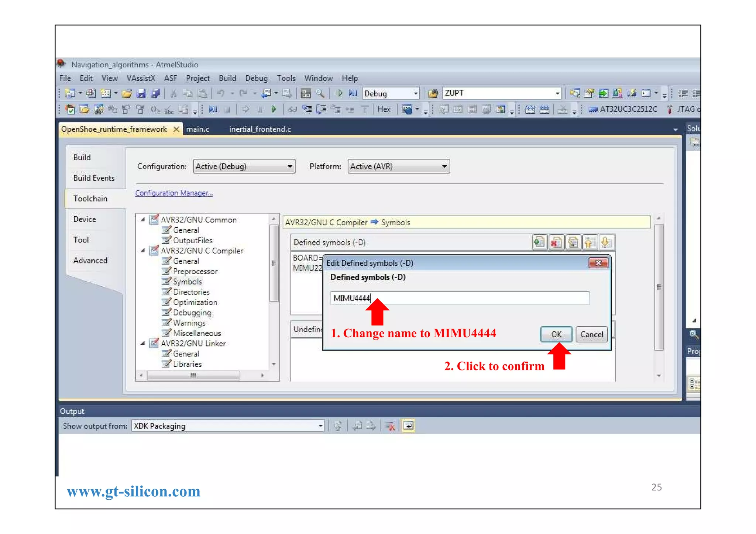Select the Build side tab

click(x=82, y=157)
